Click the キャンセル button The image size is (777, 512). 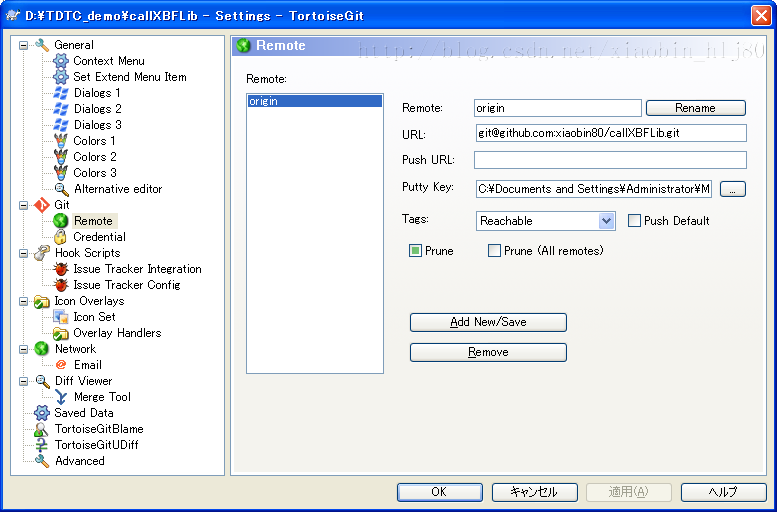click(535, 492)
